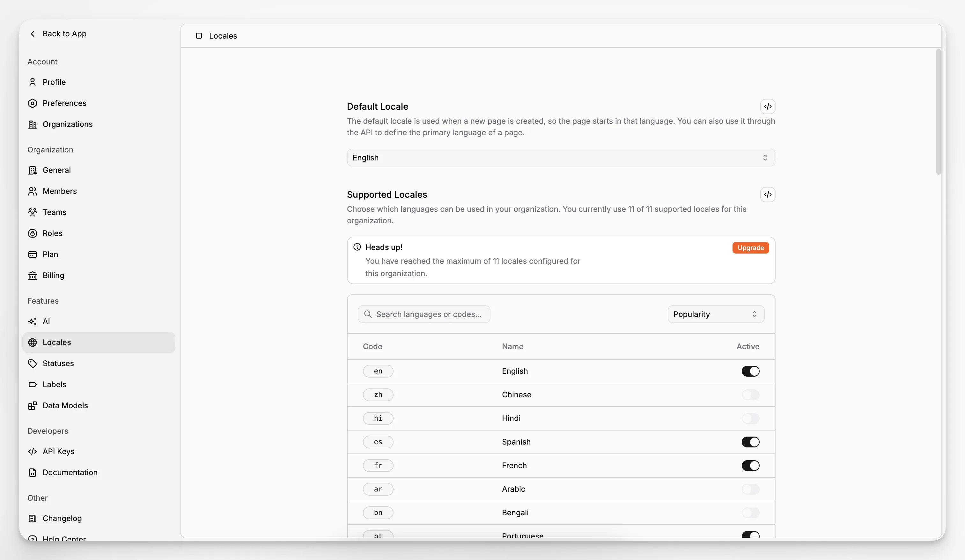
Task: Click the code icon beside Supported Locales
Action: pos(768,195)
